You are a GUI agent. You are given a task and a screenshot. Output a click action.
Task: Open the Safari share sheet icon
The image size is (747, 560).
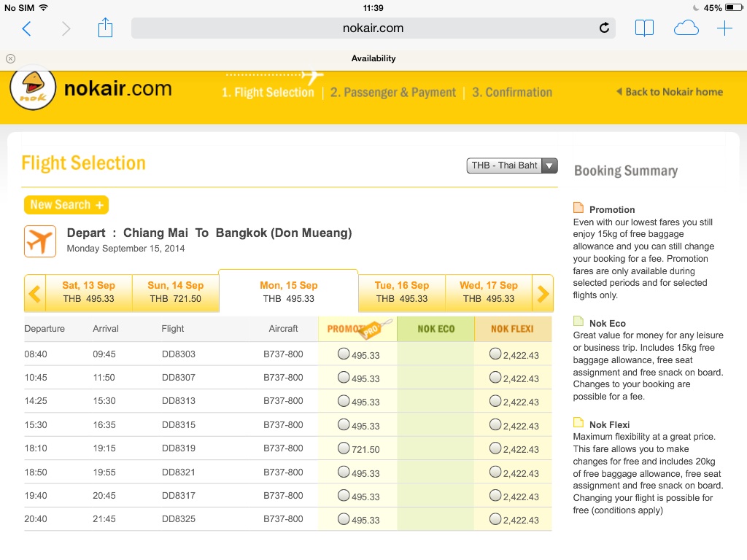point(105,27)
